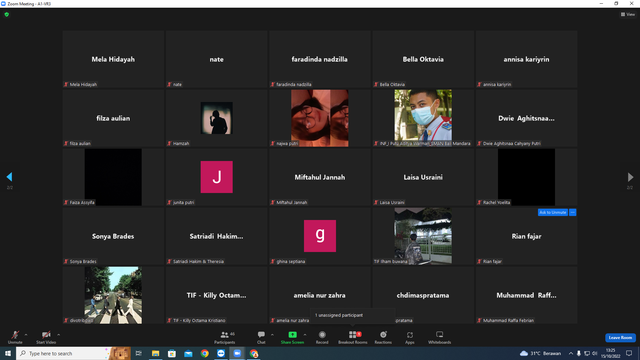Expand video options arrow next to Start Video
Image resolution: width=640 pixels, height=360 pixels.
[59, 335]
